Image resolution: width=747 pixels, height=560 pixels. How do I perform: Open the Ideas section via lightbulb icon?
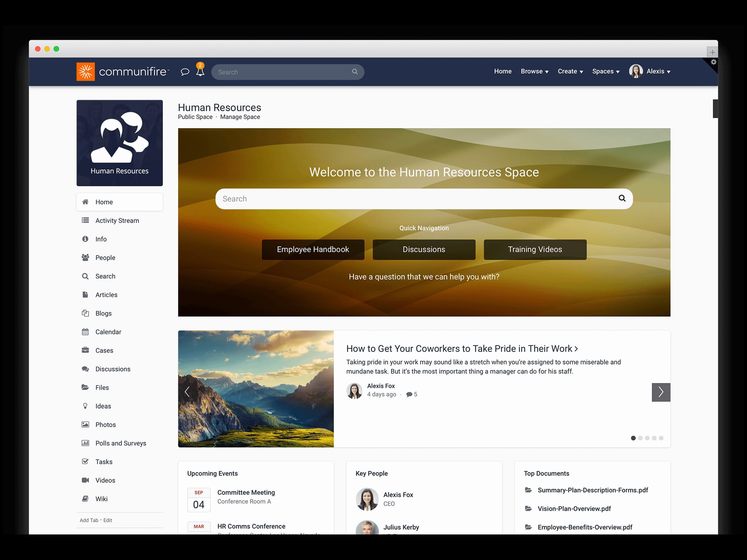click(x=86, y=406)
